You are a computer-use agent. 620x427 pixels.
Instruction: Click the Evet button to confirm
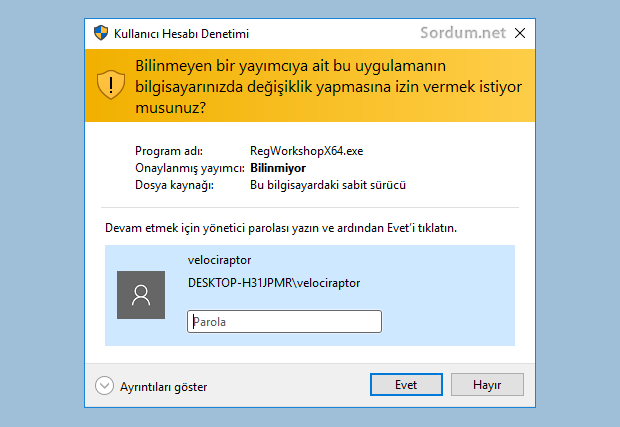pyautogui.click(x=406, y=384)
